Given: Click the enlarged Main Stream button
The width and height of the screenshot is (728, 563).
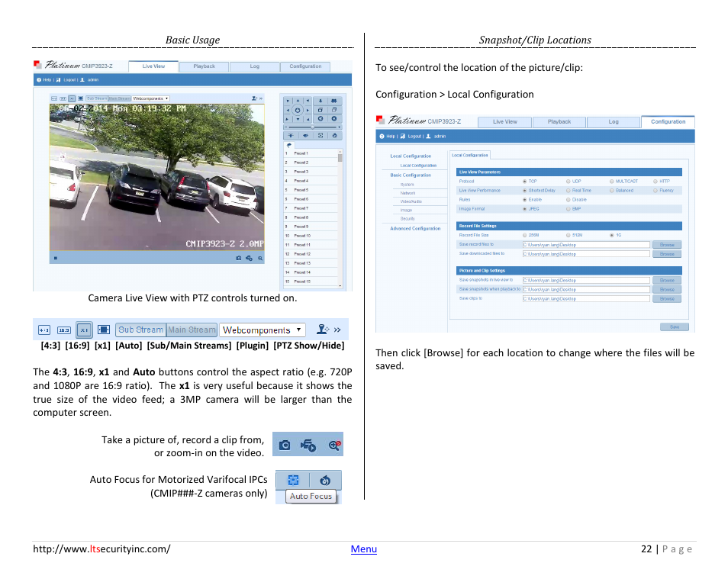Looking at the screenshot, I should [x=192, y=330].
